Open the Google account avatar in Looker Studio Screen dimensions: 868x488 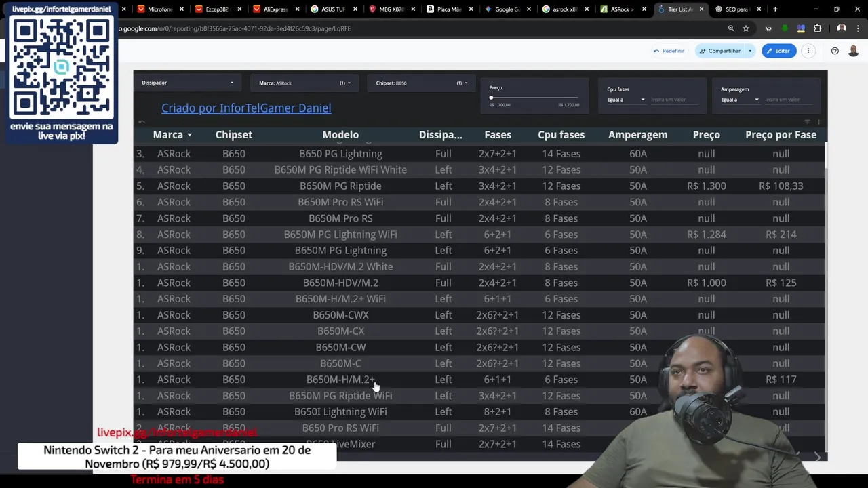coord(853,51)
